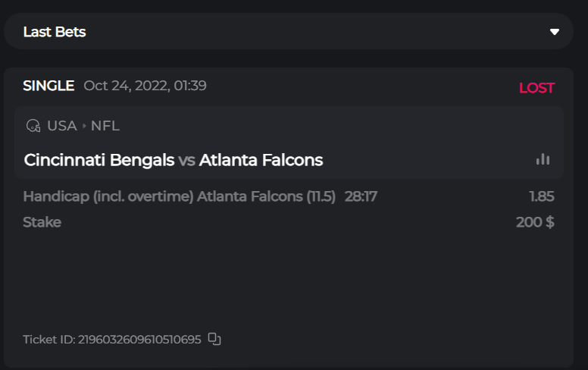
Task: Click the Stake label
Action: pos(42,222)
